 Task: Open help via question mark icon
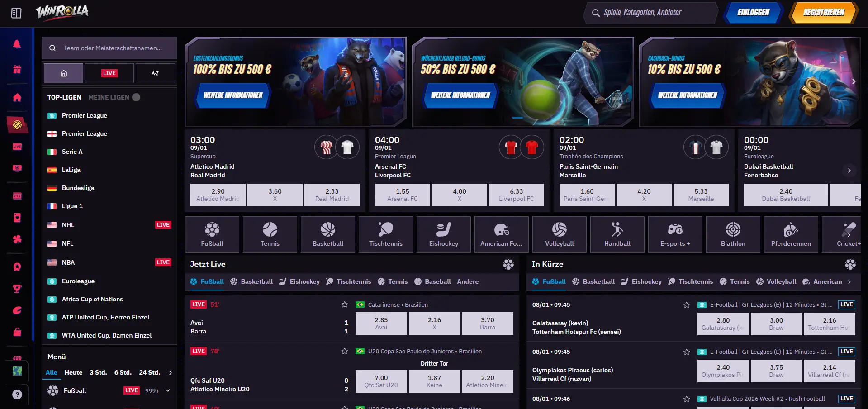click(17, 395)
